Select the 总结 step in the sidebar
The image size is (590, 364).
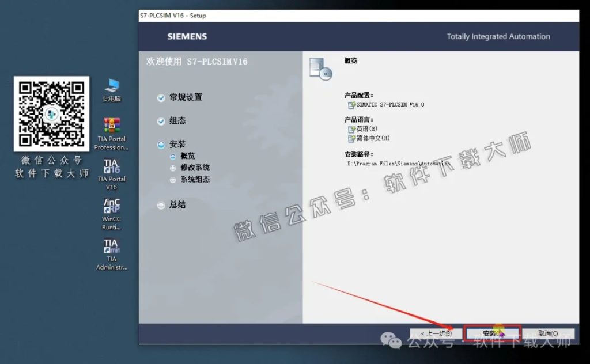coord(161,204)
